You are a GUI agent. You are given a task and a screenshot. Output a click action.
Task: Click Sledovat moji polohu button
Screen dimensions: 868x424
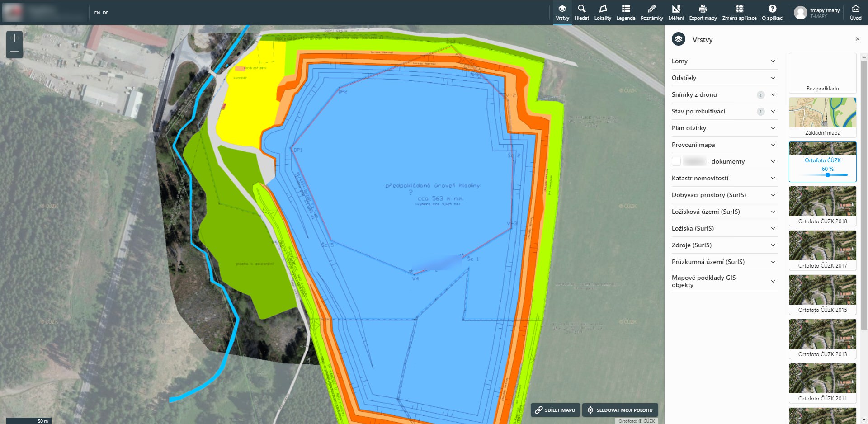pyautogui.click(x=620, y=410)
